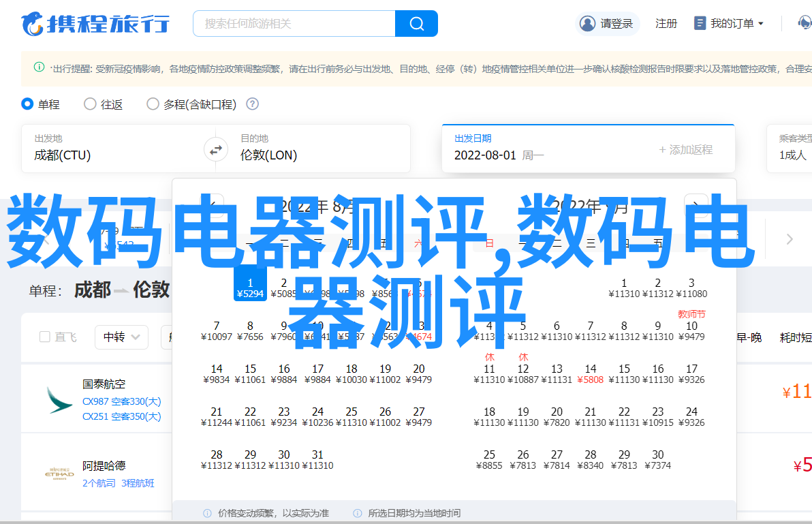Select August 21 priced ¥11244
Image resolution: width=812 pixels, height=524 pixels.
tap(217, 417)
